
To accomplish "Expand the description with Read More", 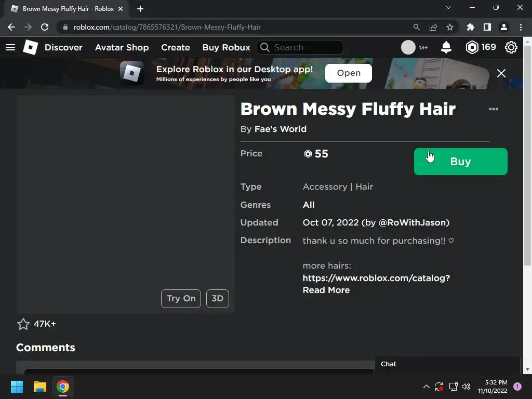I will pyautogui.click(x=326, y=290).
